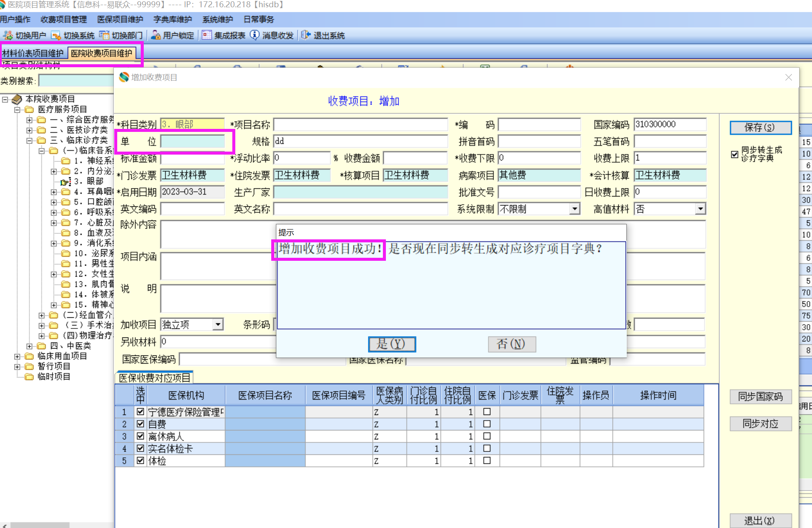Expand 二、医技诊疗类 node
The height and width of the screenshot is (528, 812).
pyautogui.click(x=30, y=130)
